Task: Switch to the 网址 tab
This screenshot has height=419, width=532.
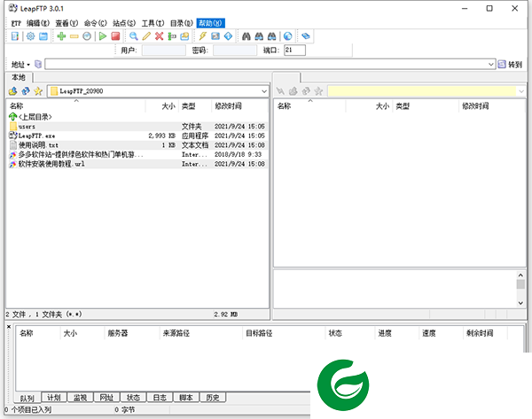Action: (106, 398)
